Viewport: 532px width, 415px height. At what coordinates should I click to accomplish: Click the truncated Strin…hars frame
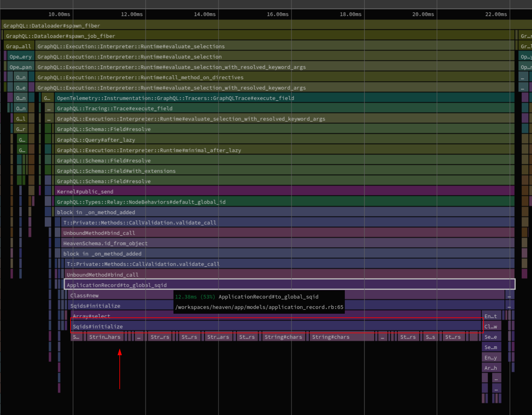(105, 337)
